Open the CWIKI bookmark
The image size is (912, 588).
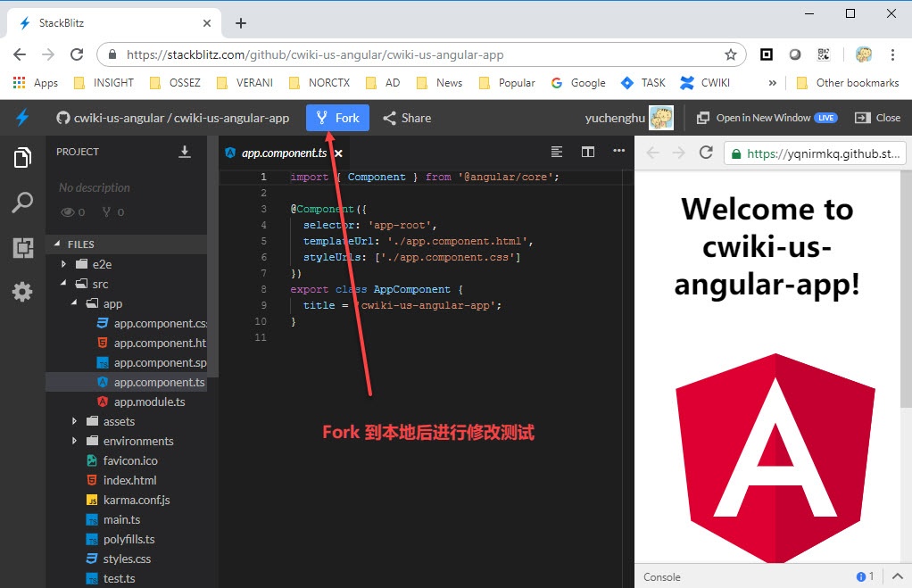coord(706,83)
